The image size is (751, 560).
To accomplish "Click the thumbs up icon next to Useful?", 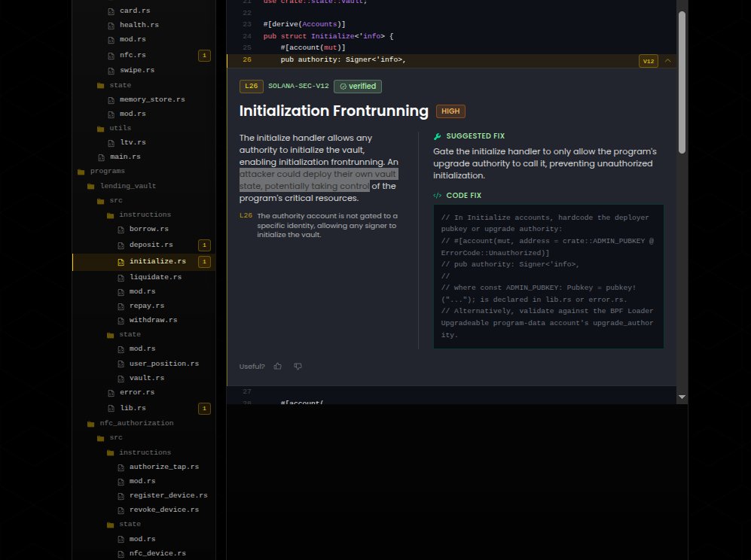I will tap(277, 366).
